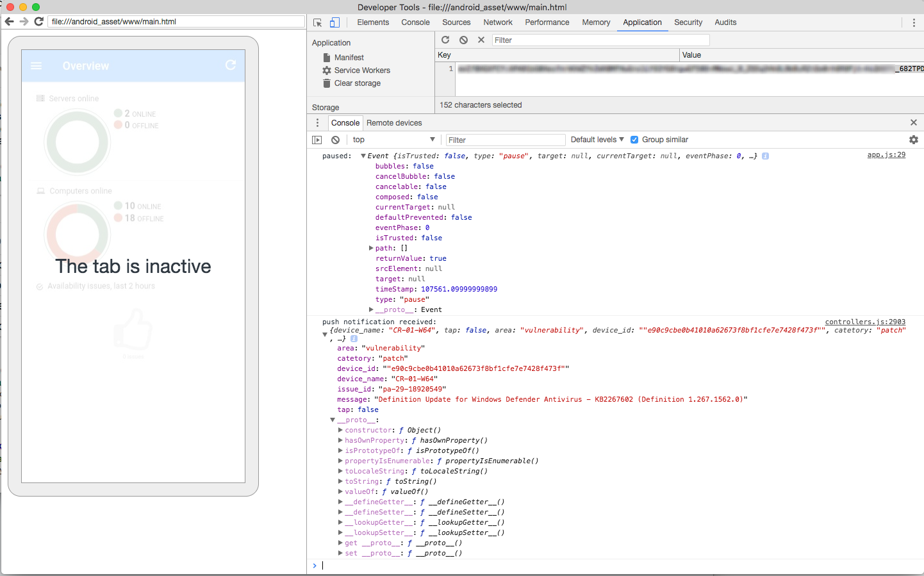Collapse the __proto__ object tree

[x=333, y=420]
